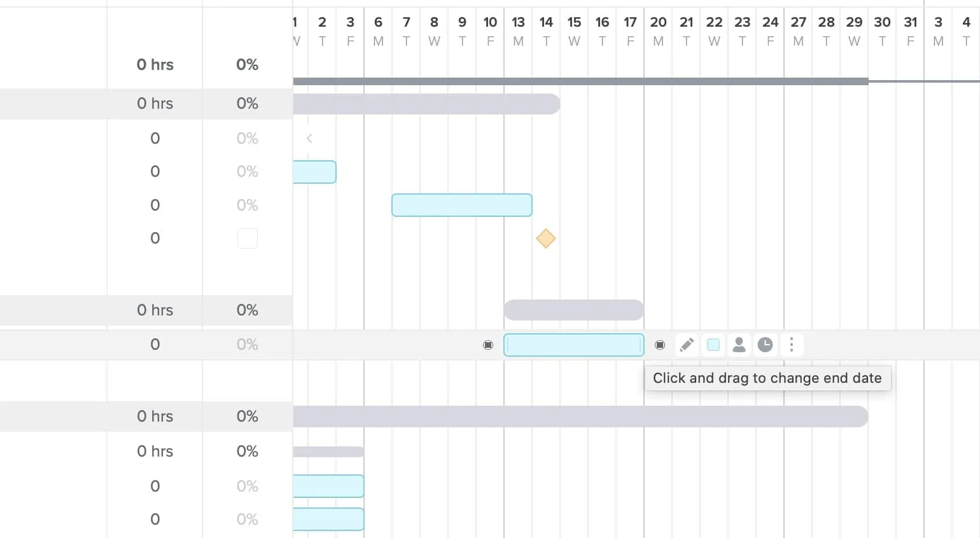Open the light blue task color swatch
The height and width of the screenshot is (538, 980).
[713, 345]
